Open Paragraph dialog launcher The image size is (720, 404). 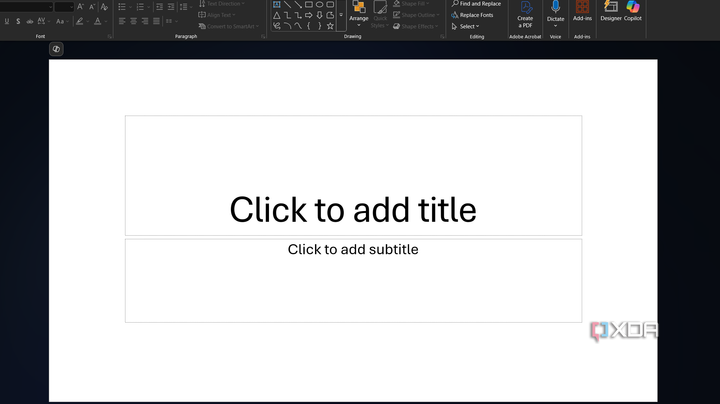point(263,36)
